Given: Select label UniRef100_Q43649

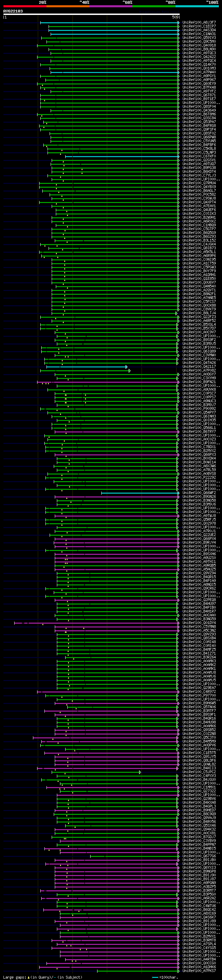Looking at the screenshot, I should tap(199, 110).
